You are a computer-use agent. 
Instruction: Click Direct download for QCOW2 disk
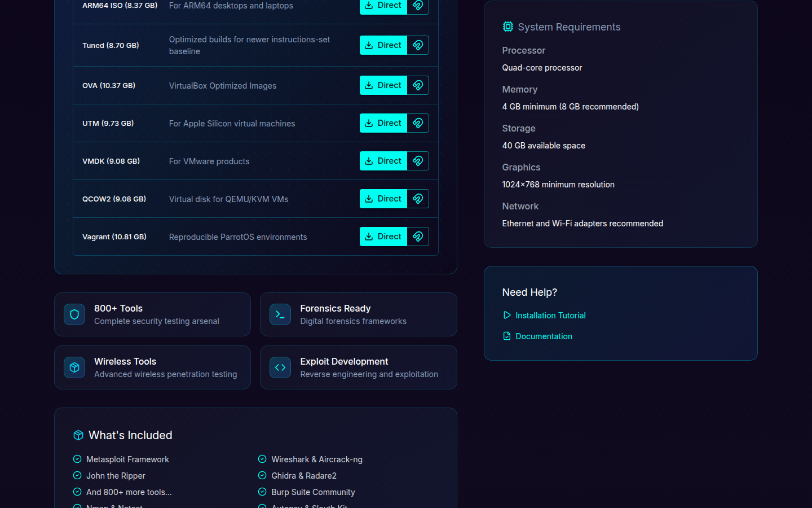click(x=383, y=199)
